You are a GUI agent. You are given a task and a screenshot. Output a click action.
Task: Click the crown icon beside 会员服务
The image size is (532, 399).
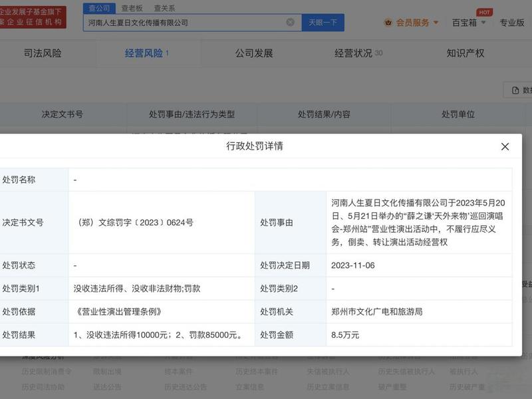coord(388,23)
